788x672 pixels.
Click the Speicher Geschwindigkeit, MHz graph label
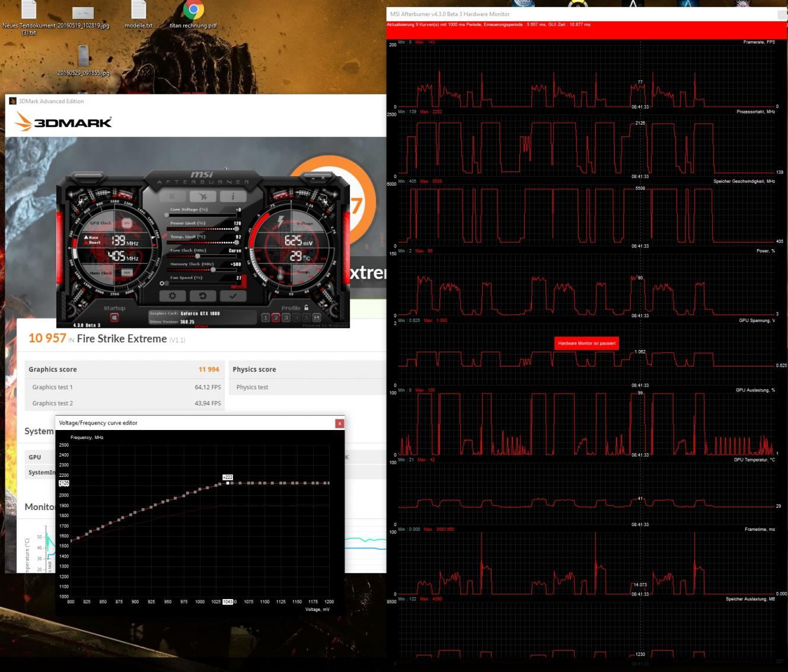(744, 181)
